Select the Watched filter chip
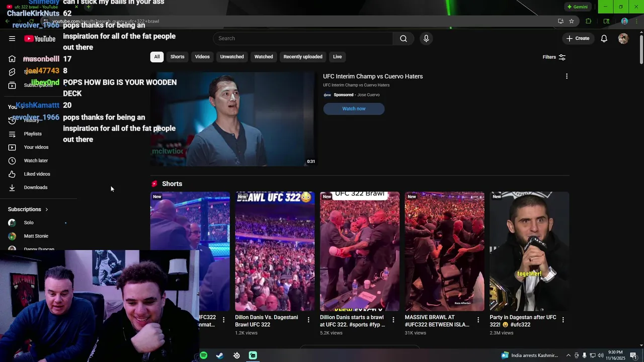This screenshot has height=362, width=644. click(264, 57)
